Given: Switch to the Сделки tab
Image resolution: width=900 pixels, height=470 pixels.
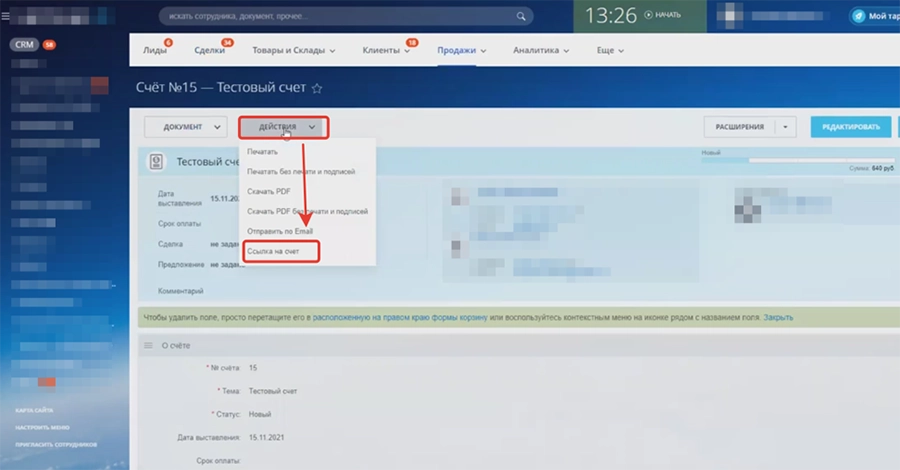Looking at the screenshot, I should pos(210,50).
